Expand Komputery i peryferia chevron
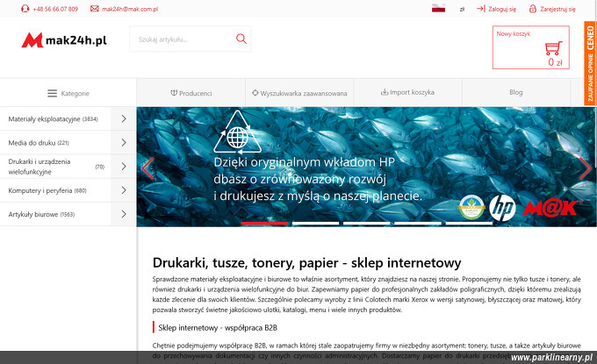The width and height of the screenshot is (597, 364). (x=124, y=190)
